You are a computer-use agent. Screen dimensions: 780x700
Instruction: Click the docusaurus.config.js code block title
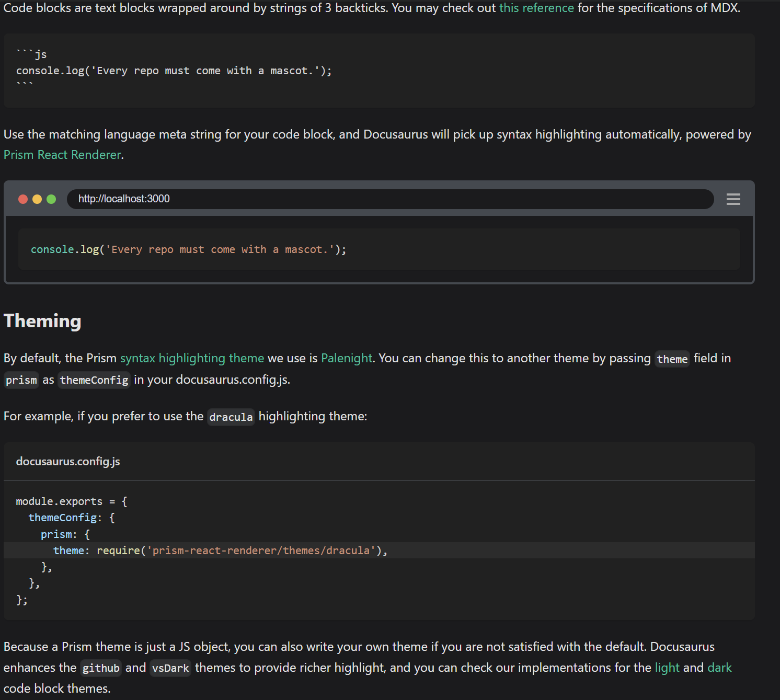coord(68,462)
